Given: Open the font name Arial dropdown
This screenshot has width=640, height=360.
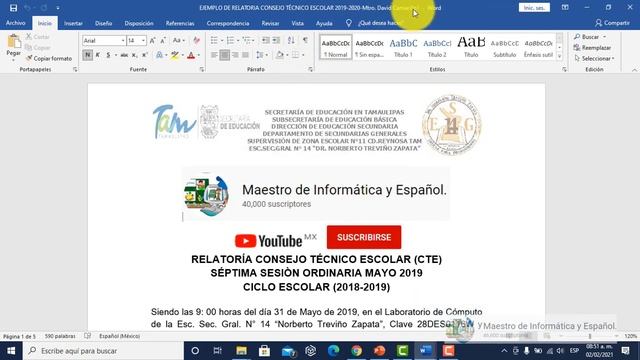Looking at the screenshot, I should coord(122,40).
